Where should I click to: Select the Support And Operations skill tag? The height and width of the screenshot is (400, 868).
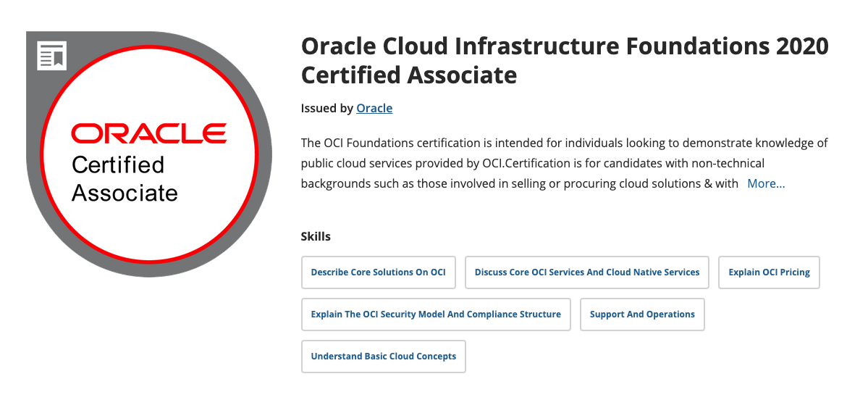point(642,314)
